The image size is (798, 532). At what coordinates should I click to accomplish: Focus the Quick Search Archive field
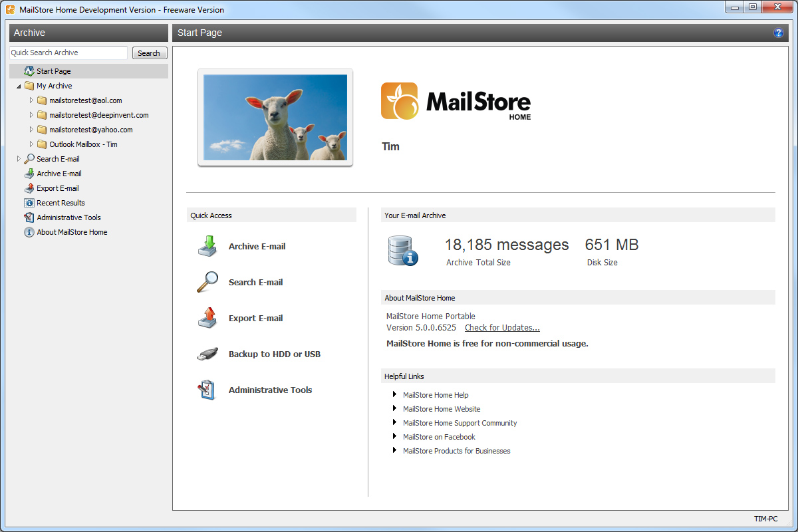pyautogui.click(x=68, y=53)
